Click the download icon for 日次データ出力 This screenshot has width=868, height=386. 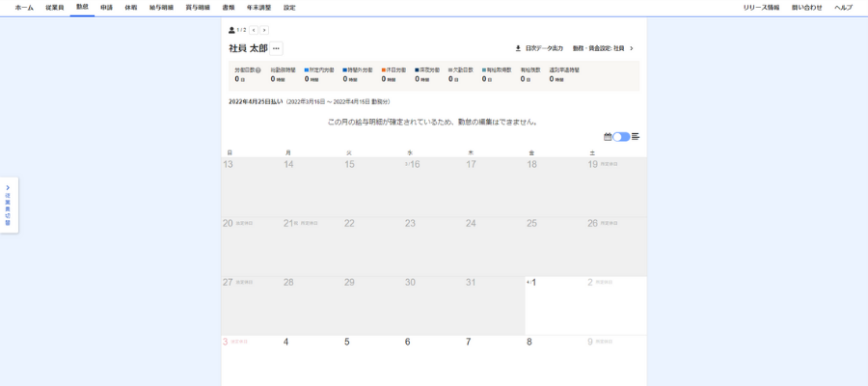click(518, 48)
